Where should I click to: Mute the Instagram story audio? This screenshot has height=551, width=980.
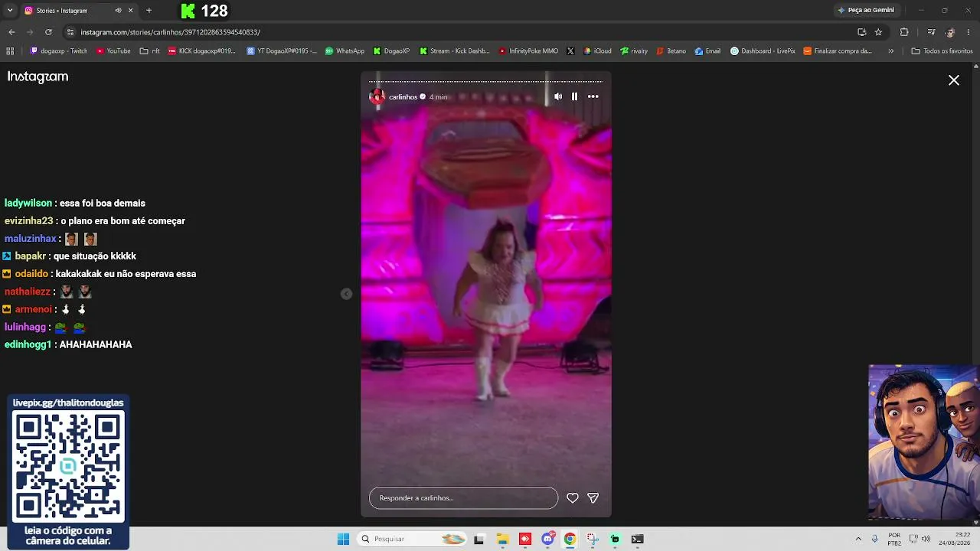point(558,96)
